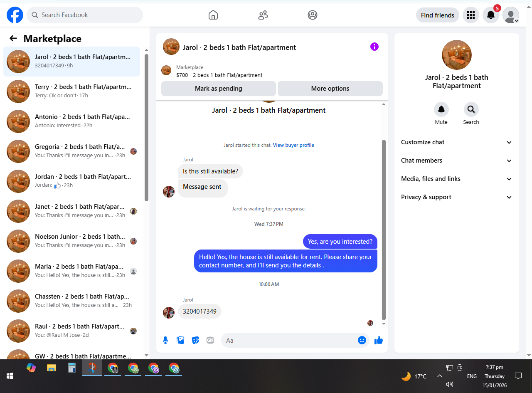Focus the Search Facebook field
Viewport: 532px width, 393px height.
85,15
